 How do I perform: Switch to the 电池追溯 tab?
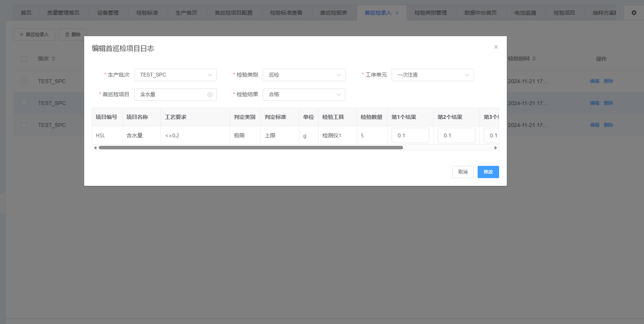tap(525, 13)
